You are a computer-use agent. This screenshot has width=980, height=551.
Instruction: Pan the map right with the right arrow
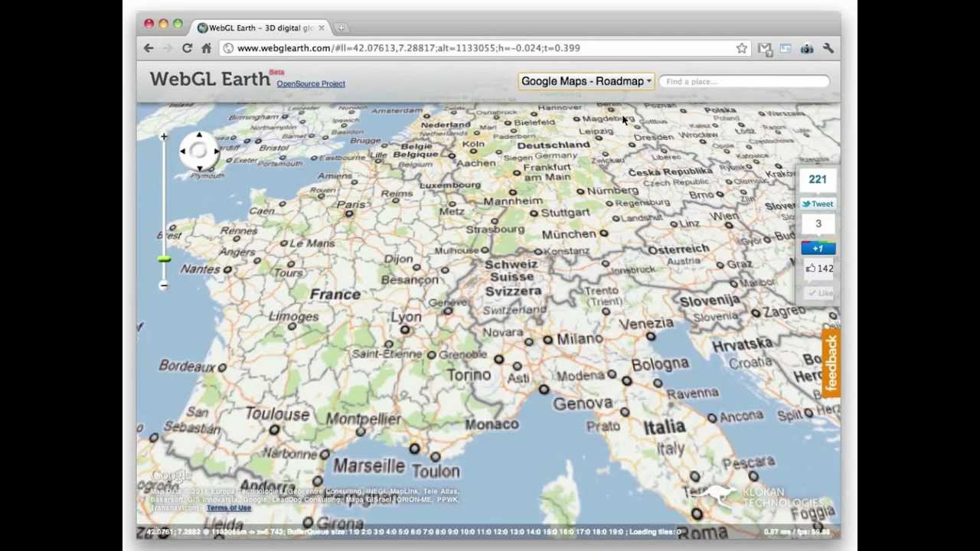click(x=215, y=151)
